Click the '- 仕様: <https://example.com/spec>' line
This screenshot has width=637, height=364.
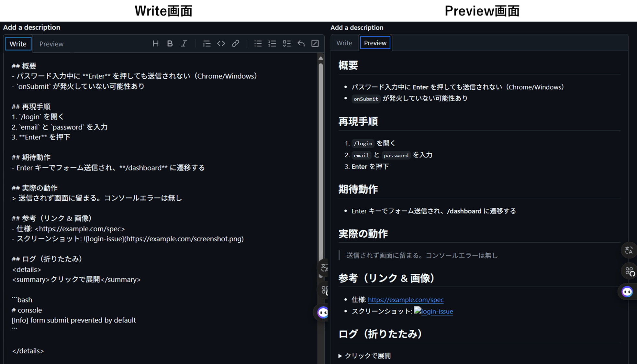pyautogui.click(x=68, y=229)
